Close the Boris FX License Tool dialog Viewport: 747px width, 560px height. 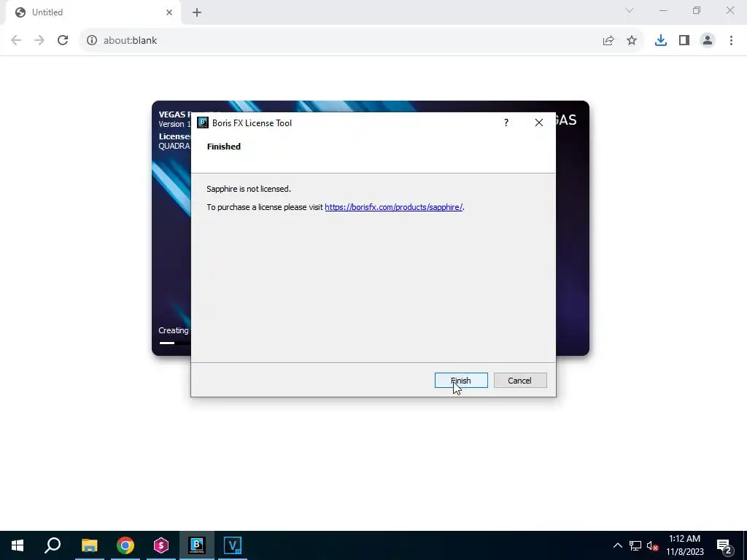(539, 122)
